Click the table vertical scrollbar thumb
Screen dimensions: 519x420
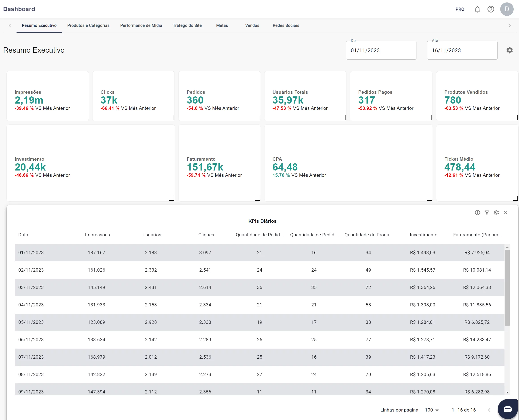coord(507,287)
